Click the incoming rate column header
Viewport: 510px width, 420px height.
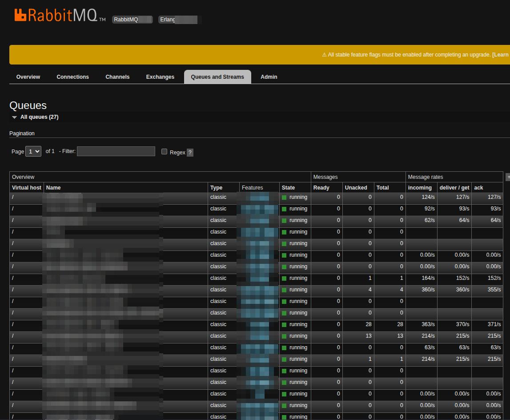[x=420, y=187]
